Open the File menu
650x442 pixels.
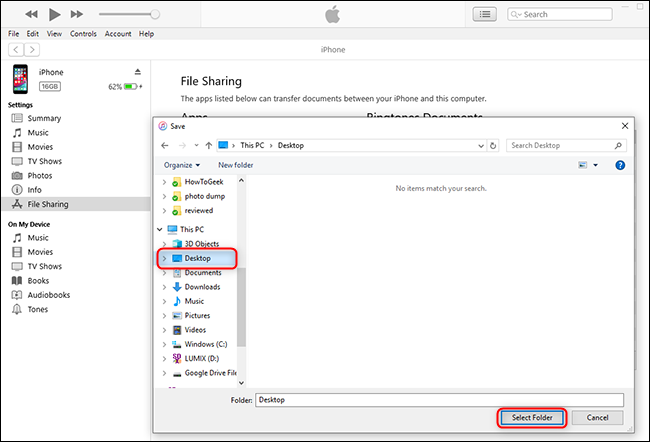click(14, 34)
